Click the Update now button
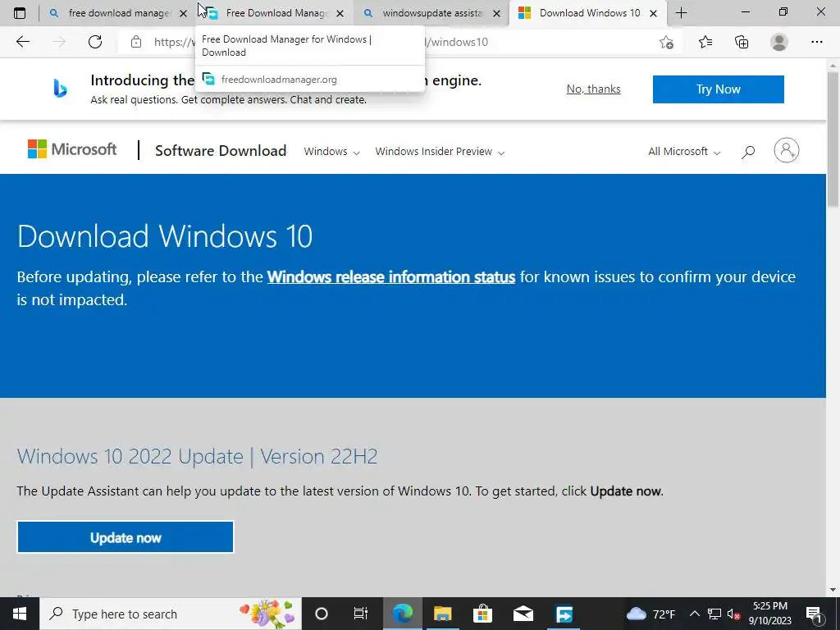840x630 pixels. pos(126,537)
